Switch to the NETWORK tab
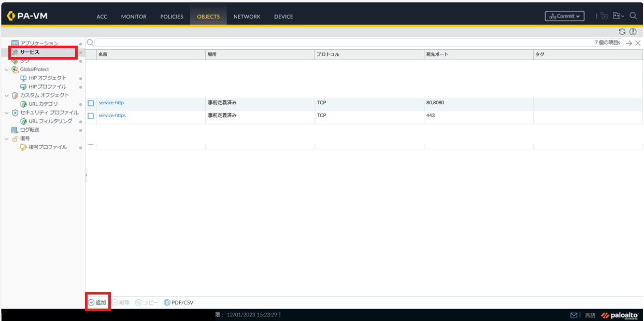This screenshot has width=644, height=321. [x=247, y=17]
